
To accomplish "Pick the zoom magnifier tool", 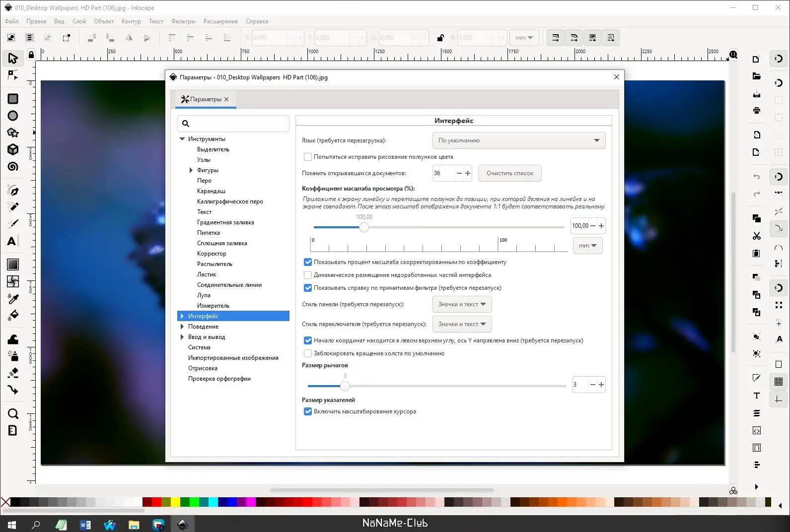I will pos(13,413).
